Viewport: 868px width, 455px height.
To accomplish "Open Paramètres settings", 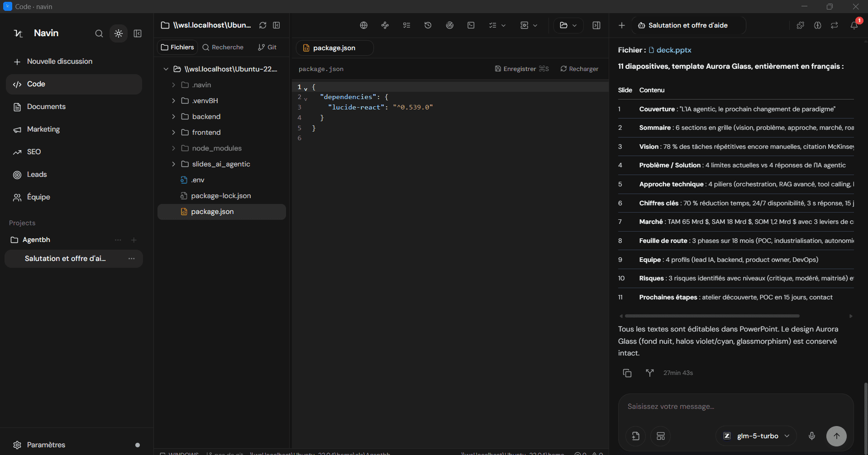I will pyautogui.click(x=46, y=445).
